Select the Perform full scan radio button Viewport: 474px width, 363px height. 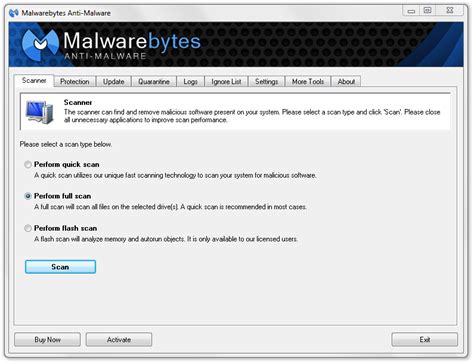(x=28, y=196)
